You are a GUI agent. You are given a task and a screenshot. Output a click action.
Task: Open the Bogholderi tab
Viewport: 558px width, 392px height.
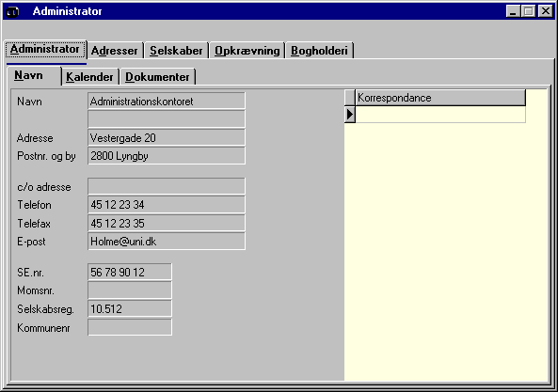point(319,51)
